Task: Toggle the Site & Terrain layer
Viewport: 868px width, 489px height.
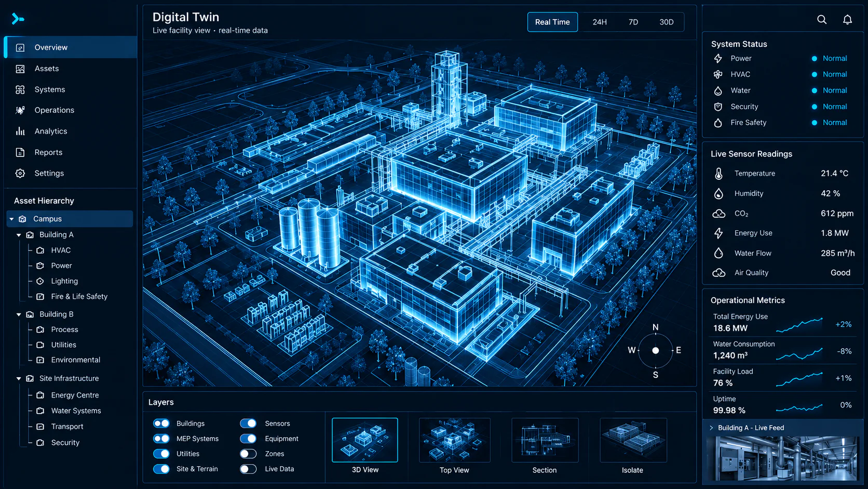Action: 161,469
